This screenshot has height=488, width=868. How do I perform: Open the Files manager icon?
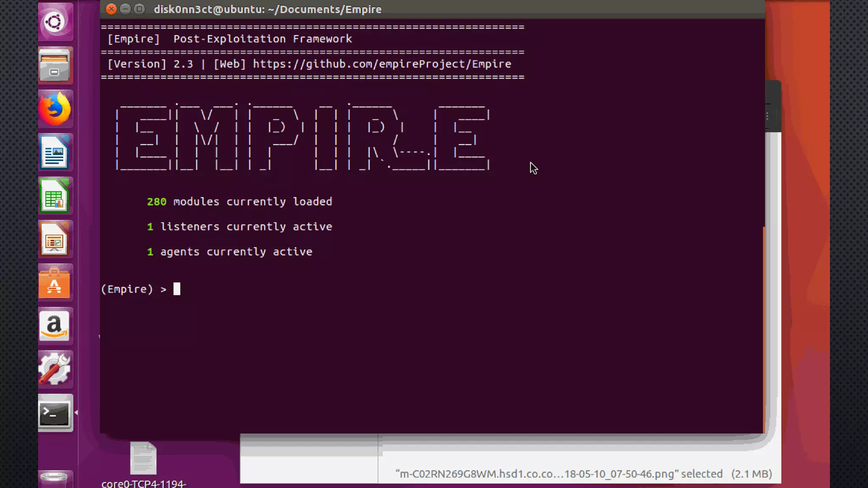(x=55, y=66)
